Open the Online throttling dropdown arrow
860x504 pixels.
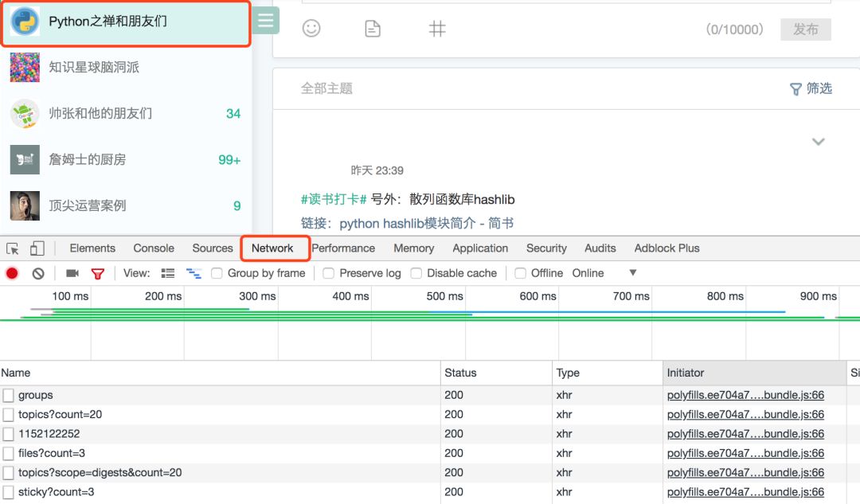click(x=632, y=272)
